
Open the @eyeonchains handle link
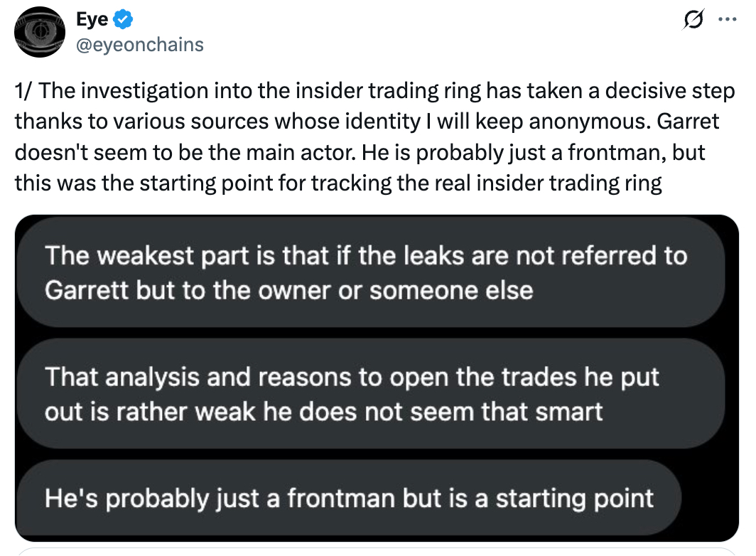coord(140,44)
